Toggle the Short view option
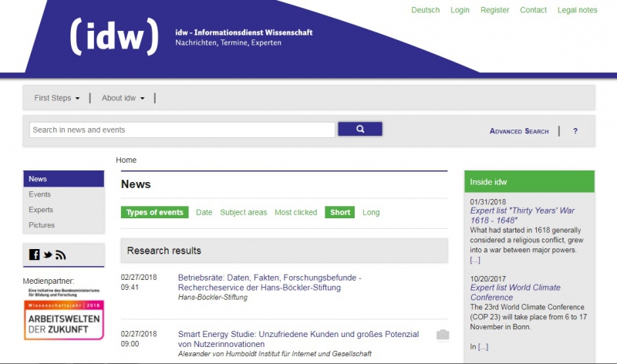The image size is (617, 364). (339, 213)
